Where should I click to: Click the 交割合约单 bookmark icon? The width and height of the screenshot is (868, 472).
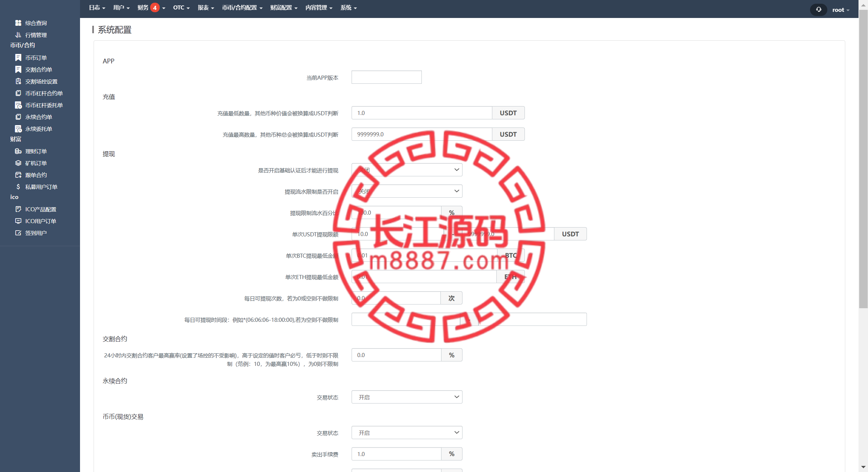[18, 70]
